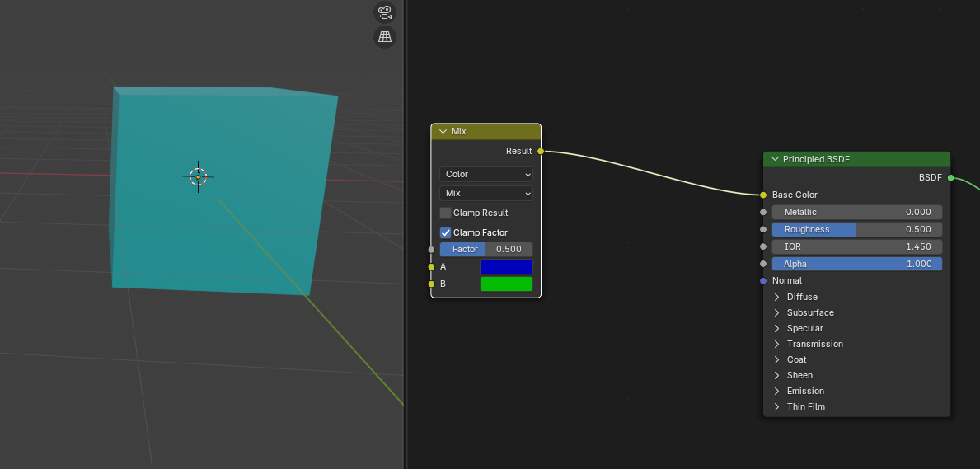Click the Mix node Result output socket
This screenshot has height=469, width=980.
(x=541, y=151)
